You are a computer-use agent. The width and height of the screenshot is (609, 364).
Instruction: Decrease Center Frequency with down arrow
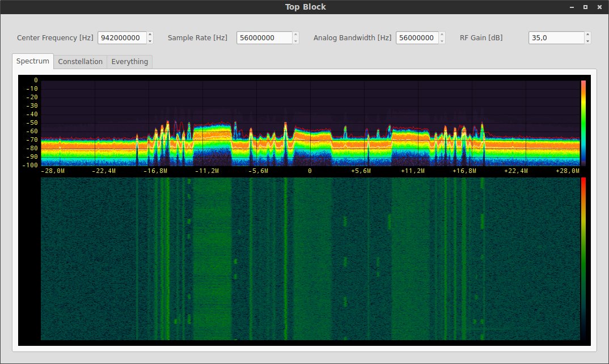tap(150, 41)
